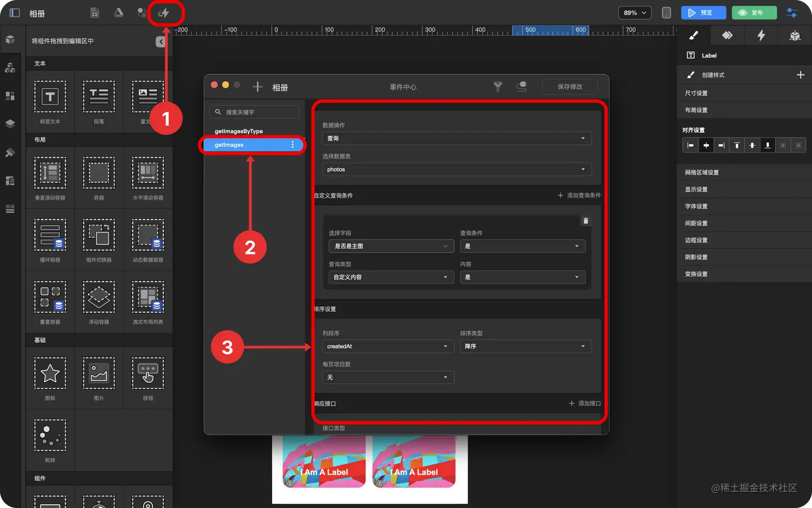Select the layers icon in left sidebar

coord(10,124)
